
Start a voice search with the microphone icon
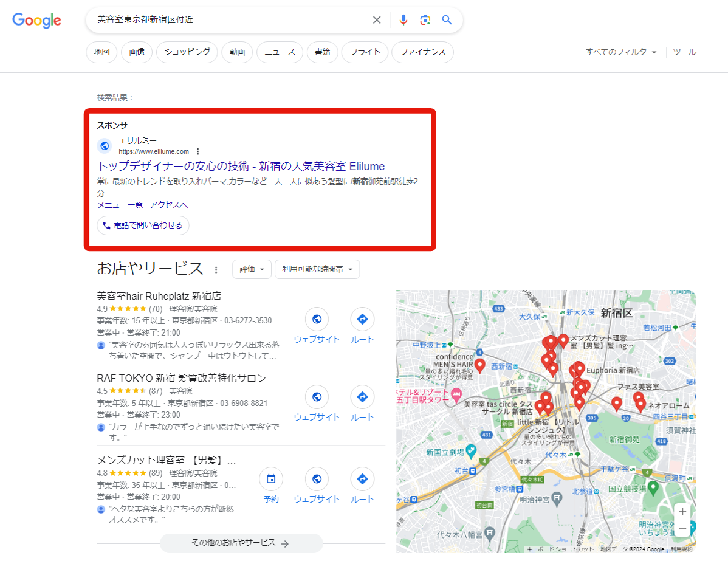(x=403, y=19)
